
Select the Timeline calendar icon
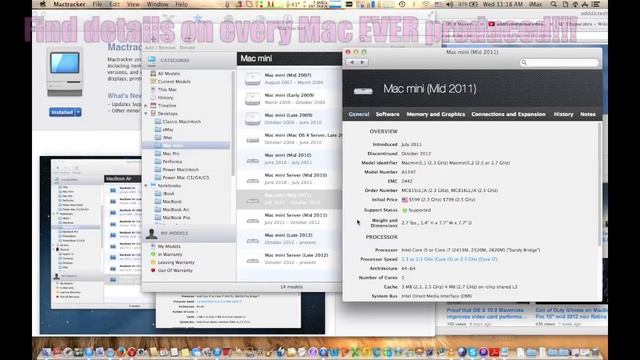click(x=153, y=105)
